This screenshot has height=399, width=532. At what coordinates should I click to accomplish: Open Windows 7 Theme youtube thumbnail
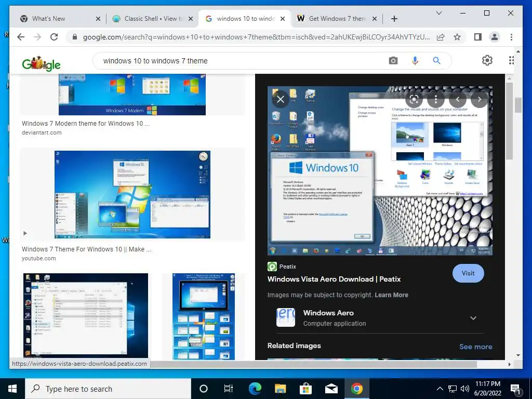[132, 194]
